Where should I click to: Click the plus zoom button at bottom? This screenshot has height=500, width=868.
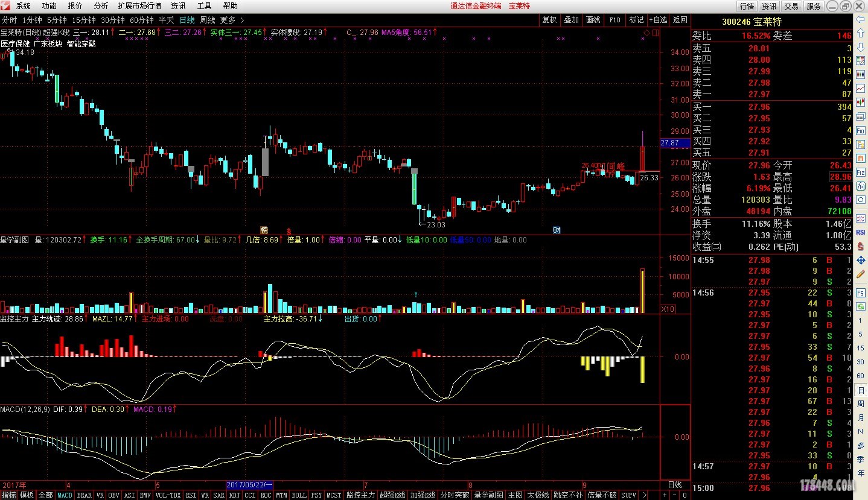point(665,495)
